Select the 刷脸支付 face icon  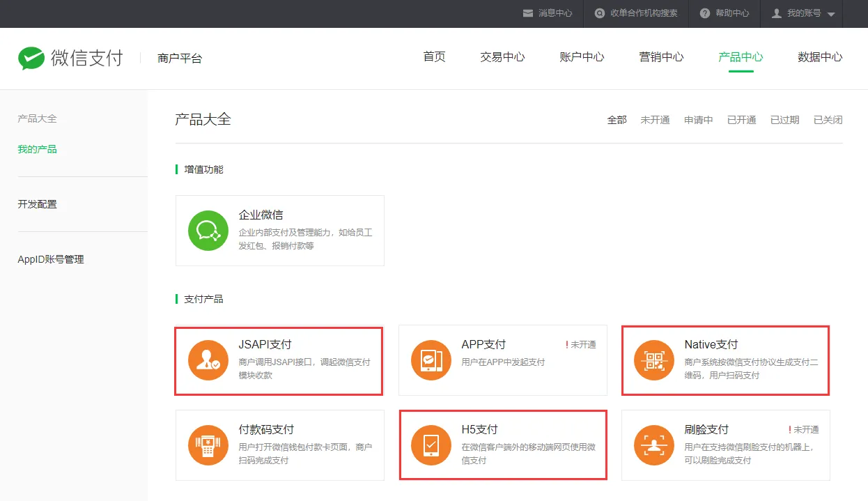click(653, 445)
